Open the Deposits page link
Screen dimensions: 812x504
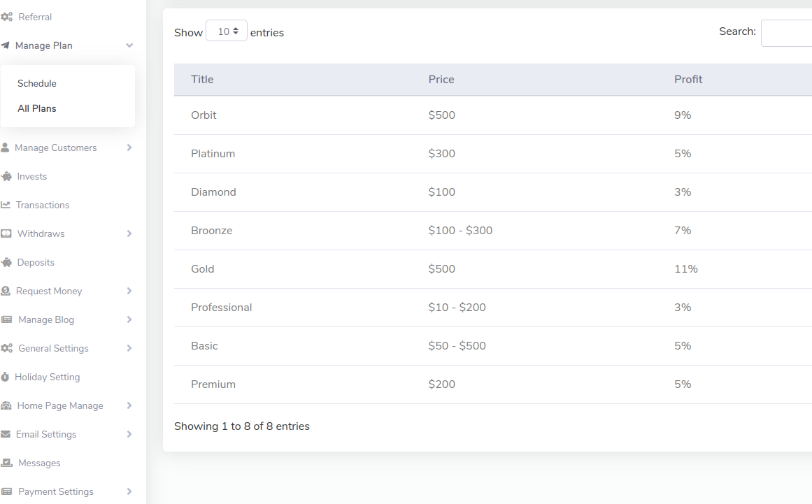(36, 262)
